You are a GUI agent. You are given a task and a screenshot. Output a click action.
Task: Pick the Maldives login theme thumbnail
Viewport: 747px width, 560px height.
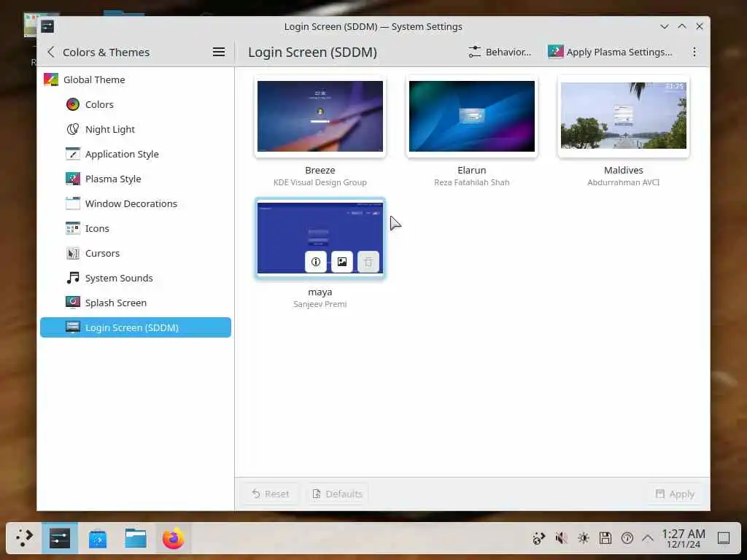point(624,116)
